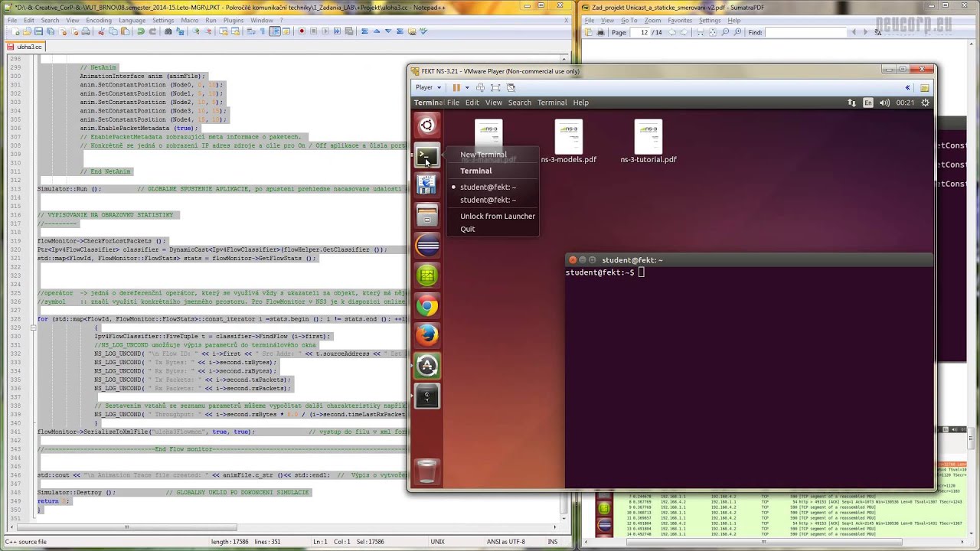
Task: Open the Trash icon in Ubuntu launcher
Action: (427, 471)
